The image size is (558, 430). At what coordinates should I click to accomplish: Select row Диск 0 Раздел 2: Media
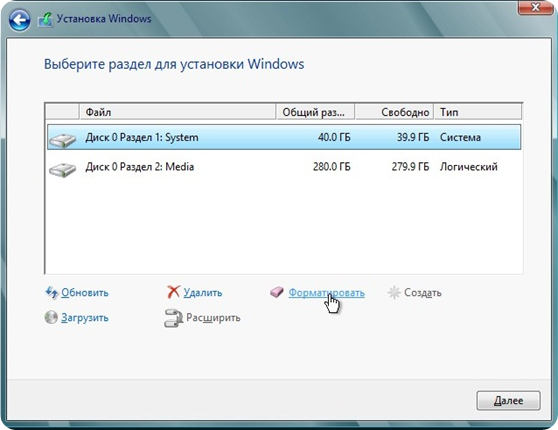284,167
